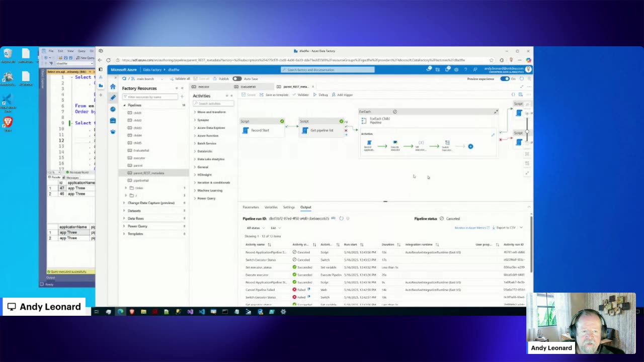Click the refresh icon next to pipeline run ID
Viewport: 644px width, 362px height.
pos(341,218)
